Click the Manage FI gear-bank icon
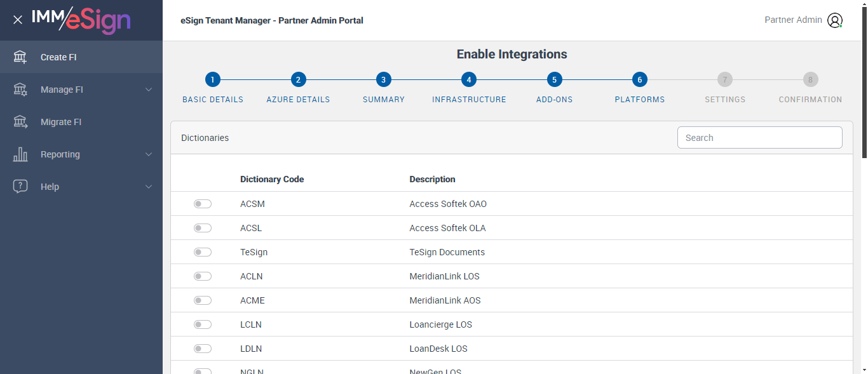The image size is (868, 374). [x=20, y=90]
